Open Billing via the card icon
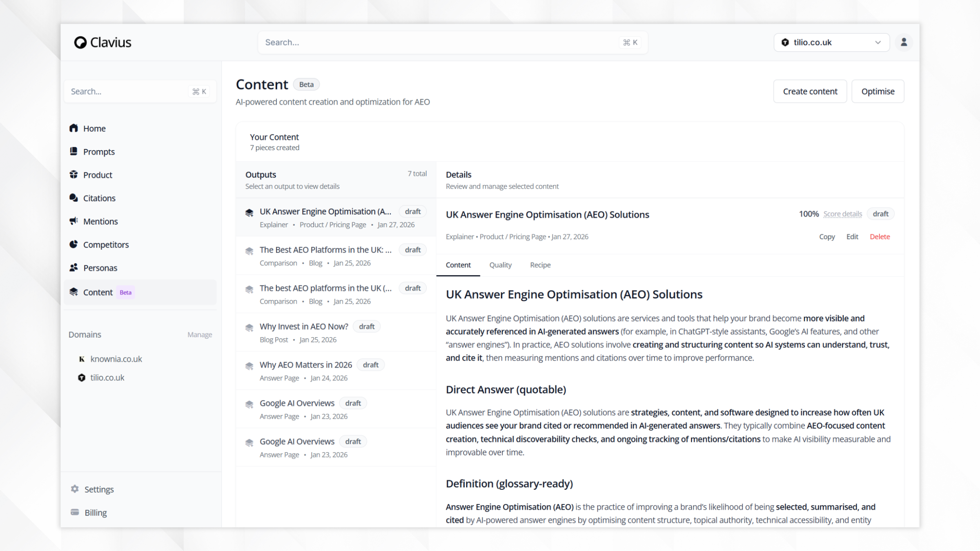Screen dimensions: 980x551 [75, 512]
